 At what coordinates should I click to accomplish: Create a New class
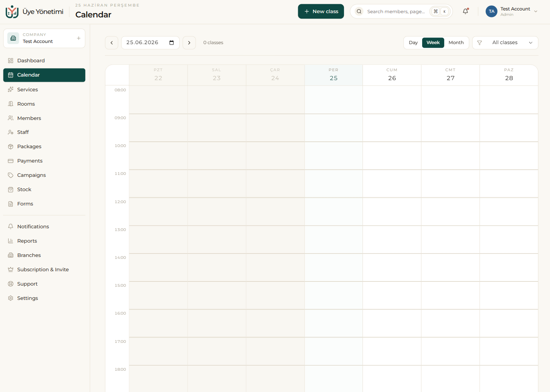pos(321,11)
